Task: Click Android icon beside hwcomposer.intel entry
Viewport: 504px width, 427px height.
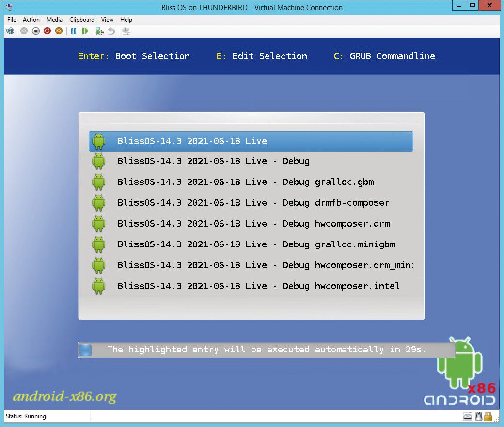Action: 99,286
